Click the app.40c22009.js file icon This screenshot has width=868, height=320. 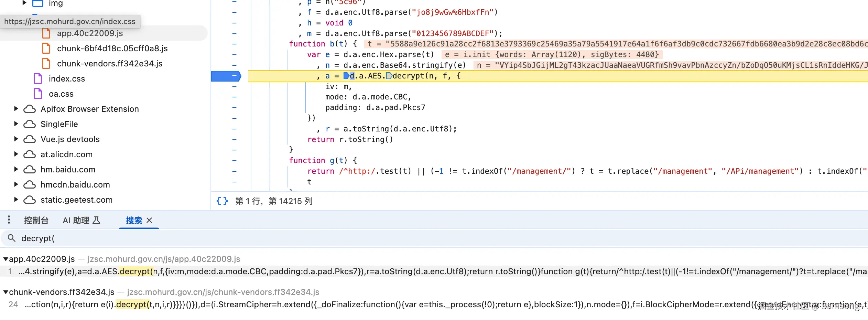pos(46,33)
